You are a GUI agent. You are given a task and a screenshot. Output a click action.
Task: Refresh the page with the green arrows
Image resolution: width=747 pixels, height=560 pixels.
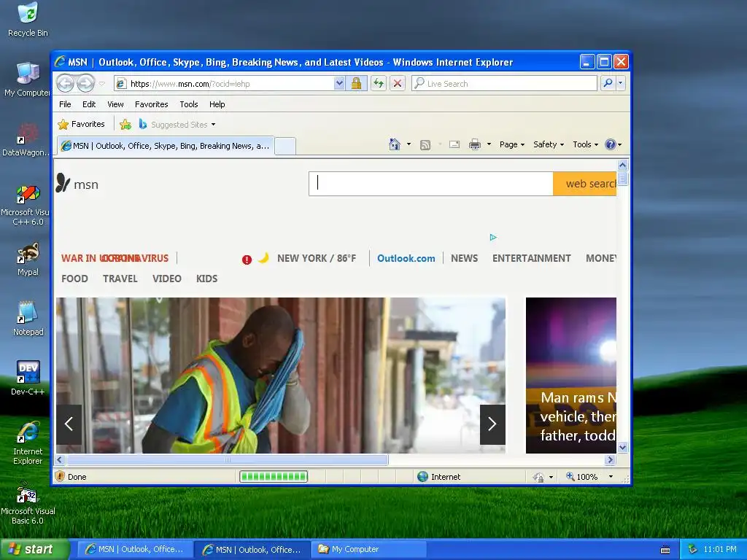click(379, 84)
